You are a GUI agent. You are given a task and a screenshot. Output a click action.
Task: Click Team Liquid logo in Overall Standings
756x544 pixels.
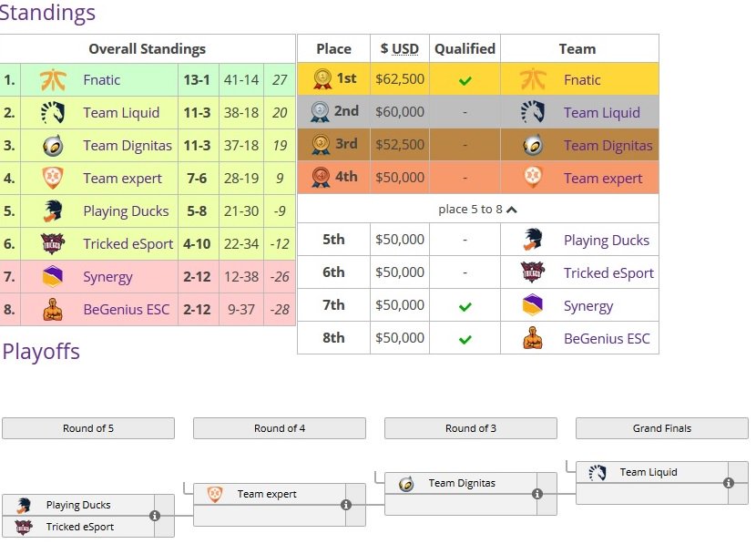53,112
